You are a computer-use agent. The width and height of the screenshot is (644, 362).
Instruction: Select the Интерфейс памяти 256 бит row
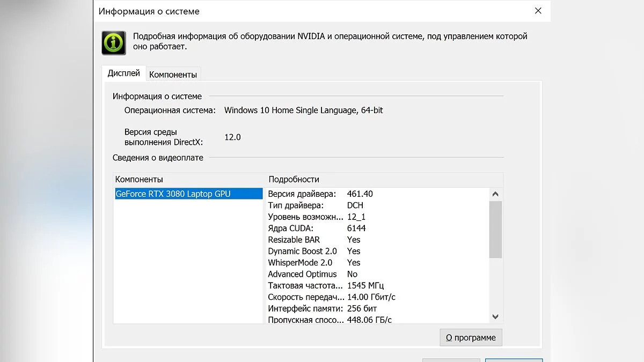point(322,308)
